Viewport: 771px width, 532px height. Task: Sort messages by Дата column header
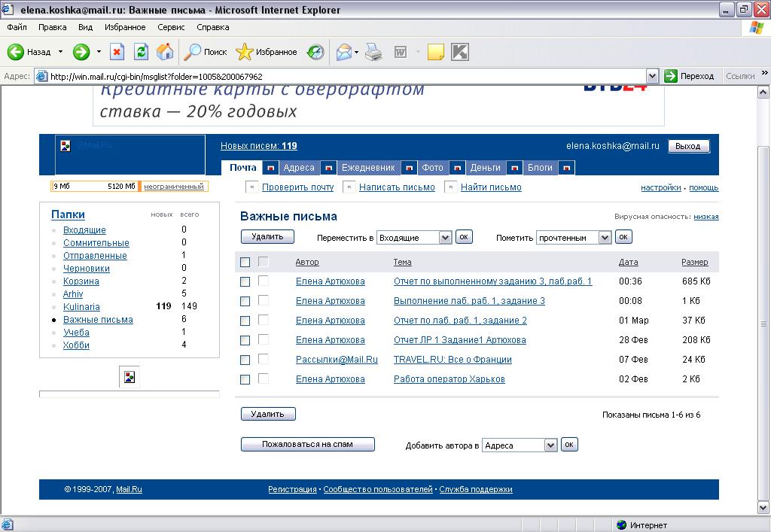pyautogui.click(x=628, y=263)
